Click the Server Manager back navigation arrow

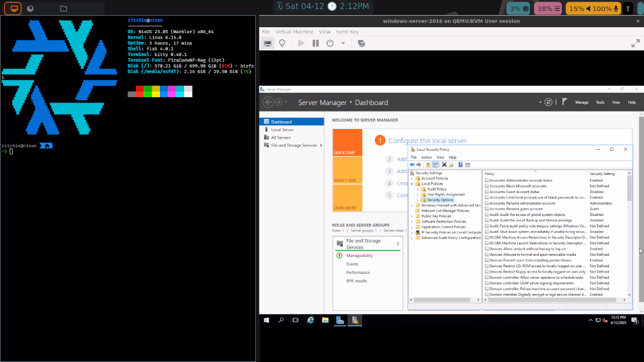(268, 102)
